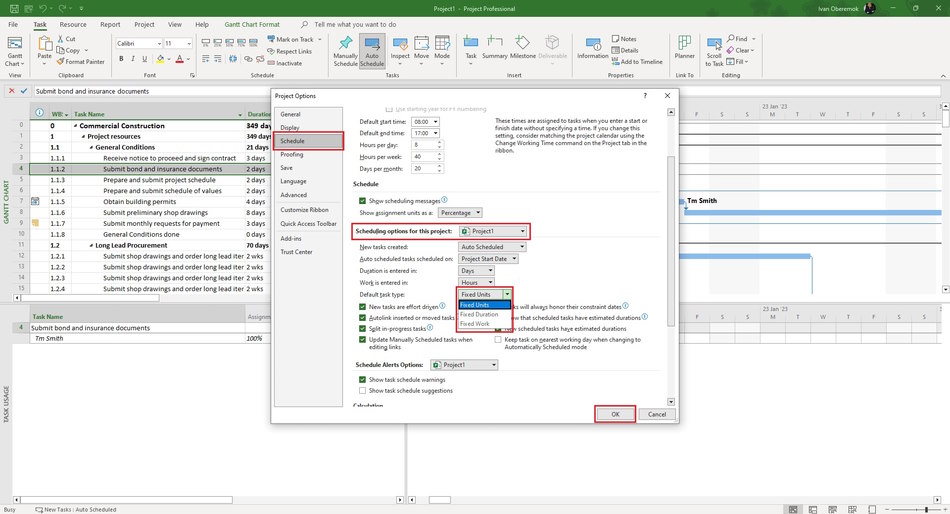Choose Fixed Work from the list
The width and height of the screenshot is (950, 514).
click(474, 324)
